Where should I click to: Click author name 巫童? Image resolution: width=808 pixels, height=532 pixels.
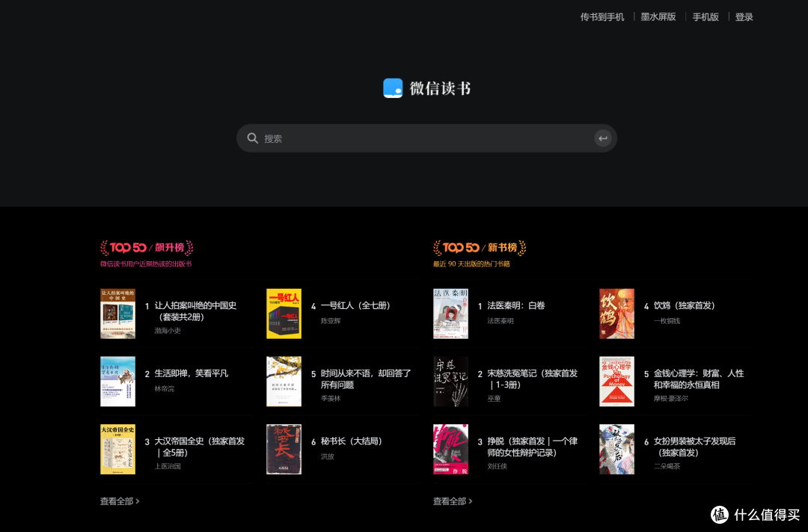[x=494, y=399]
